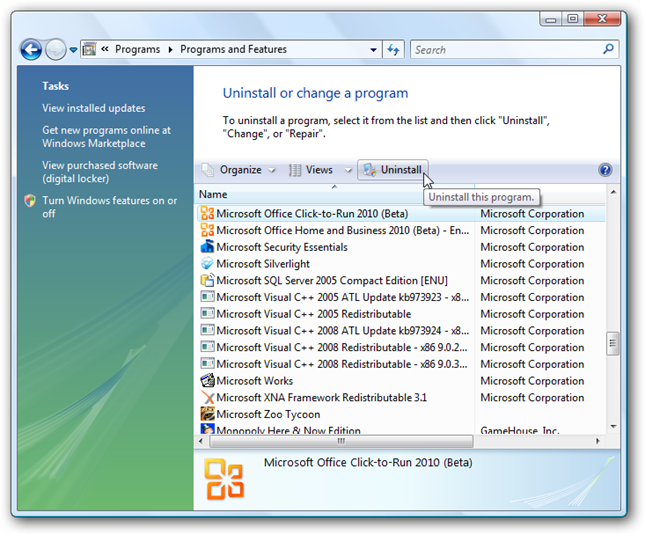Select Microsoft Office Home and Business 2010 row

pyautogui.click(x=401, y=231)
